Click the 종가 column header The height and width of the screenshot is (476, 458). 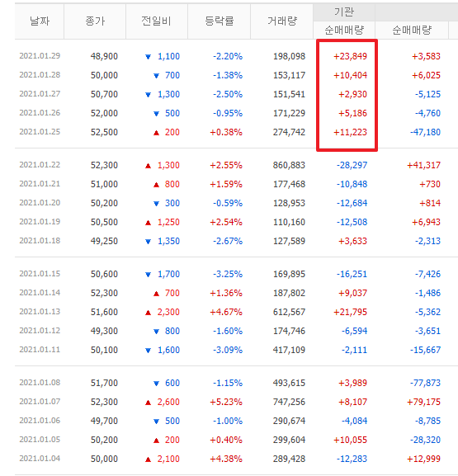click(95, 21)
